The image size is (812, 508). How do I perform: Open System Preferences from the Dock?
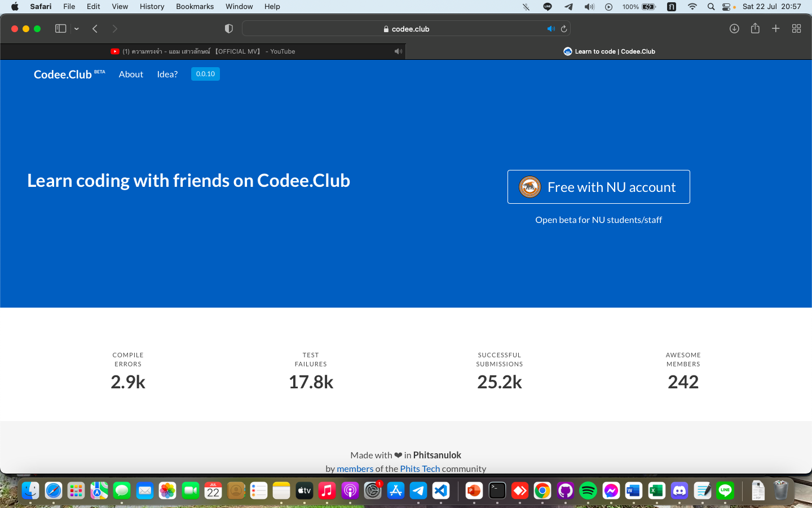click(x=373, y=491)
